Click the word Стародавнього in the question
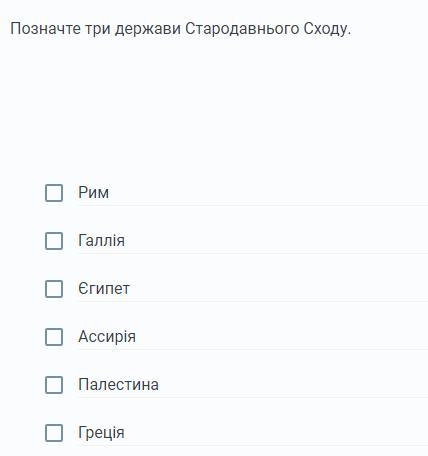Image resolution: width=428 pixels, height=456 pixels. 242,29
